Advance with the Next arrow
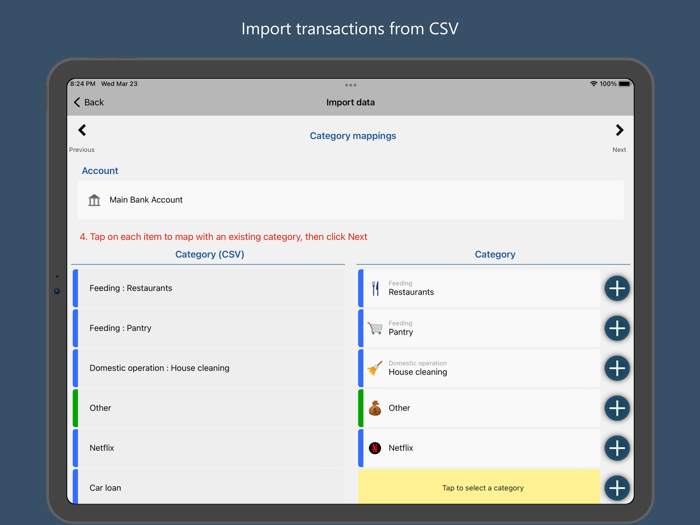This screenshot has height=525, width=700. click(x=619, y=130)
